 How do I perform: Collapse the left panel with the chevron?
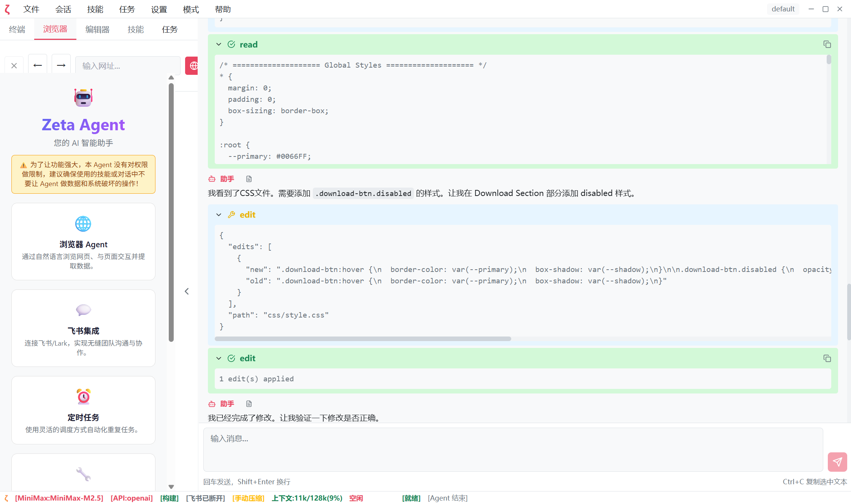click(x=187, y=291)
